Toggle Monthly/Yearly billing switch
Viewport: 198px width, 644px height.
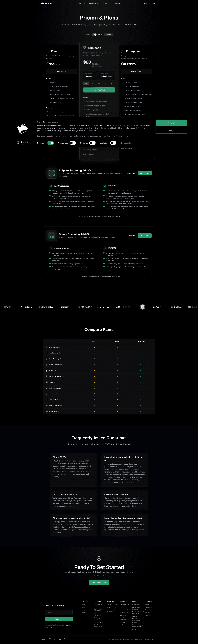(x=94, y=34)
